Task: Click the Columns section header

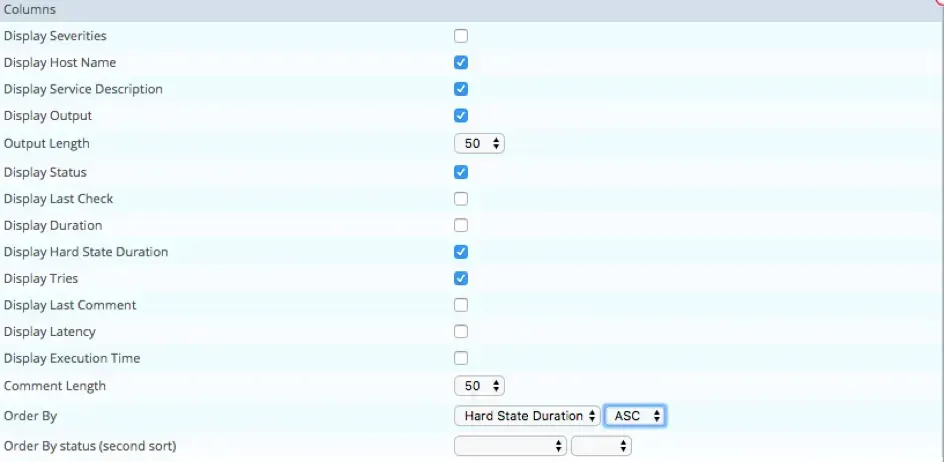Action: click(x=472, y=10)
